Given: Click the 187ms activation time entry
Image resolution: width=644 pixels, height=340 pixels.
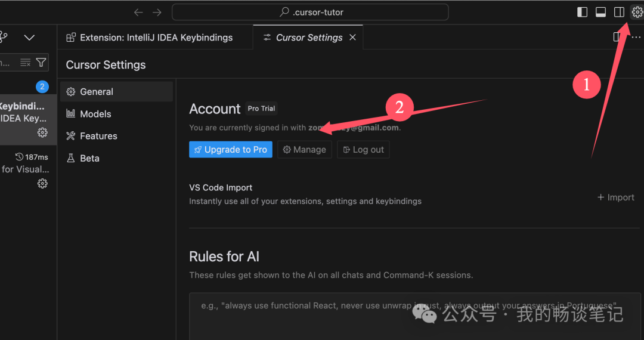Looking at the screenshot, I should (32, 157).
